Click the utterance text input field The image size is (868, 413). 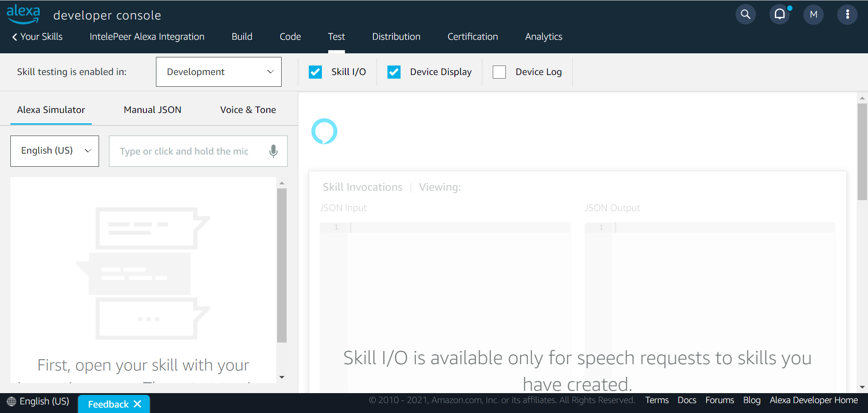click(x=198, y=151)
